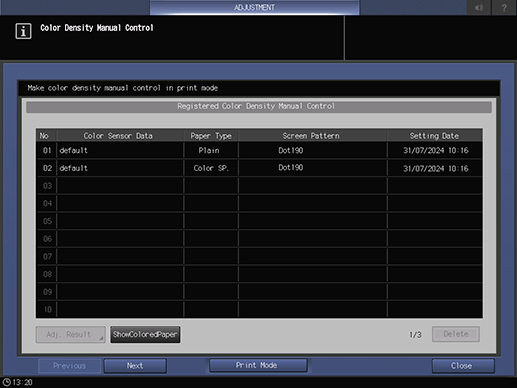
Task: Click the Setting Date column header
Action: [435, 136]
